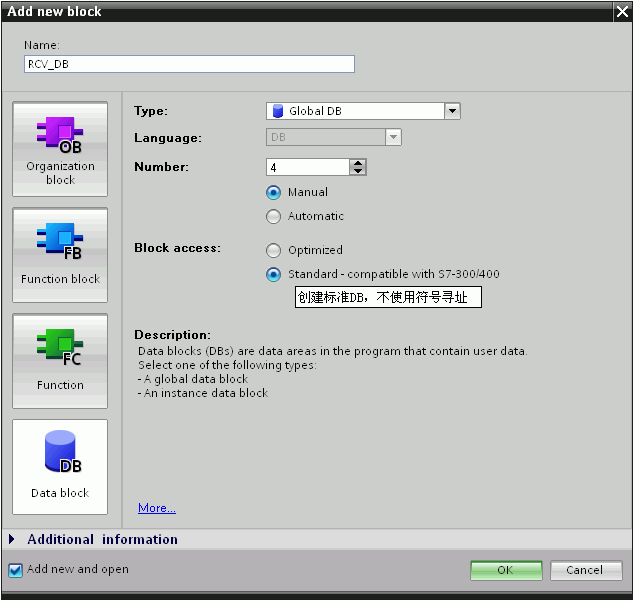Viewport: 634px width, 601px height.
Task: Click the text '- A global data block'
Action: click(193, 379)
